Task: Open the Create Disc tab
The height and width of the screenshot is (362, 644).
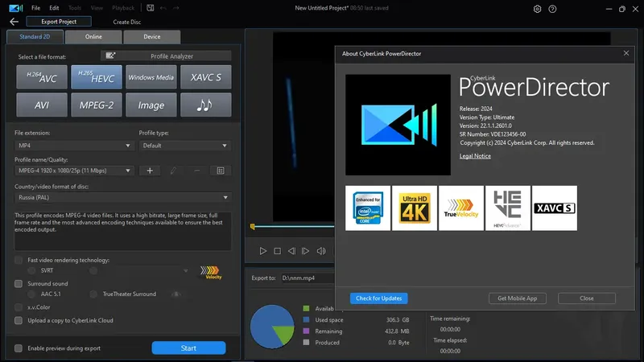Action: pos(127,22)
